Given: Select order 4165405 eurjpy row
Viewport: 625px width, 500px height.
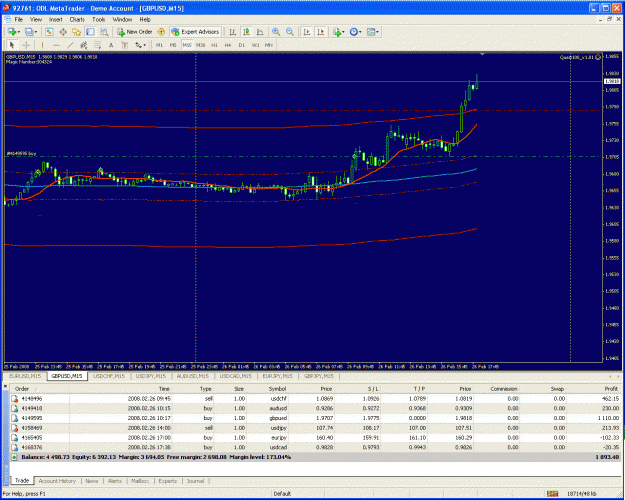Looking at the screenshot, I should [x=315, y=437].
